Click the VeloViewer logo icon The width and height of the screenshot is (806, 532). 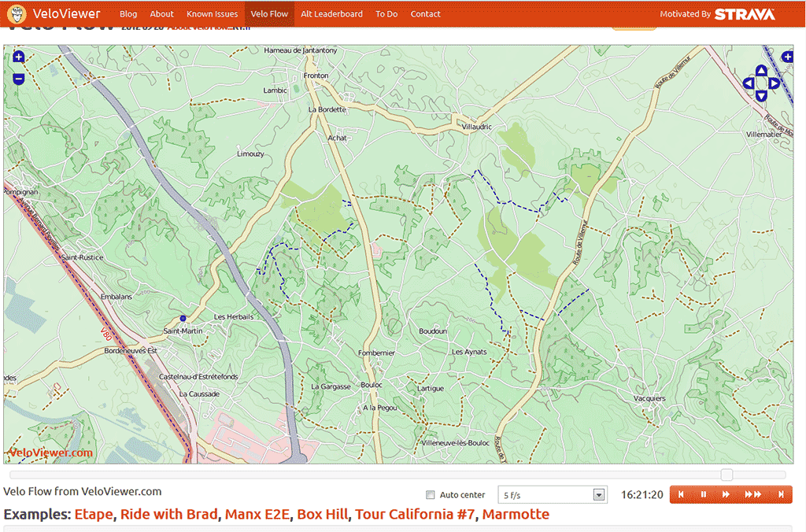click(x=17, y=13)
